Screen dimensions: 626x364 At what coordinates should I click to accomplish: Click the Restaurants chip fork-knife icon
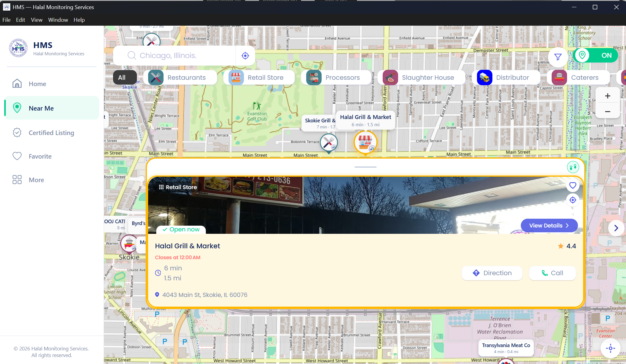156,78
